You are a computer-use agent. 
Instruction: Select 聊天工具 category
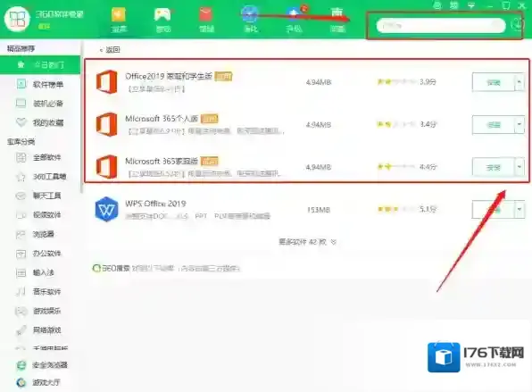[38, 196]
